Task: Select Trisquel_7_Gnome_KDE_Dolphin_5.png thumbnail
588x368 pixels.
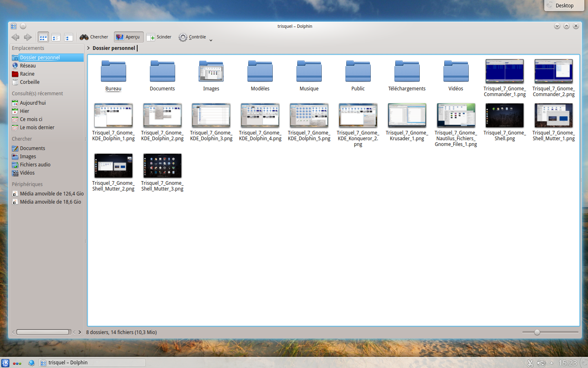Action: [x=309, y=115]
